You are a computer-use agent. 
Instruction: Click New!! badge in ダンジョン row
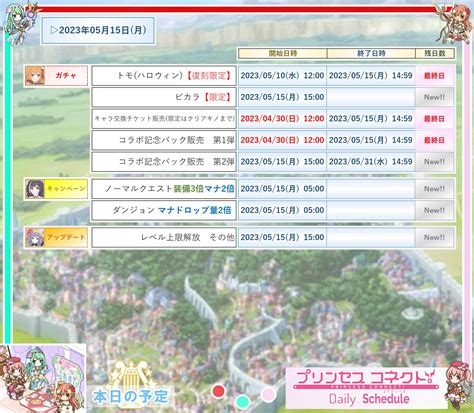point(434,210)
